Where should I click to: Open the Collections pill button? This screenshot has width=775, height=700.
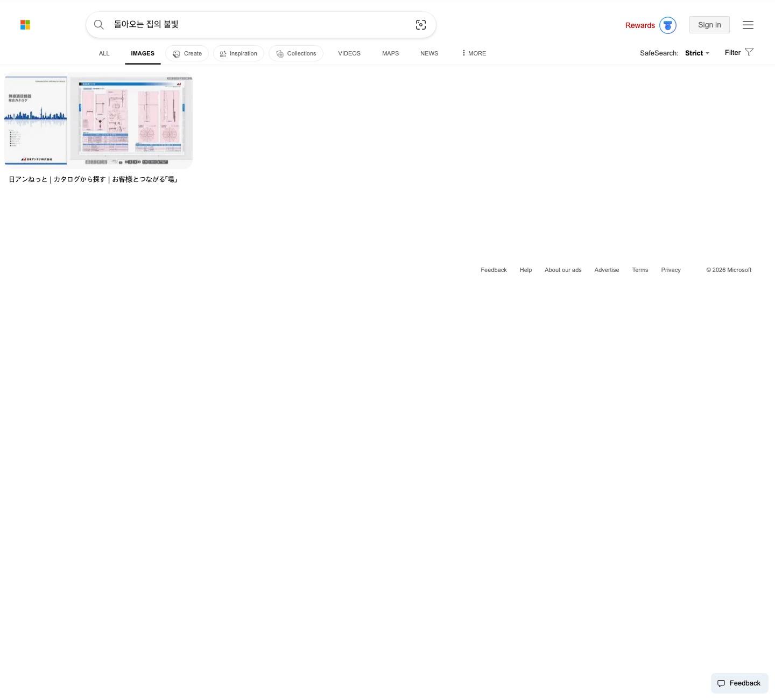[296, 53]
